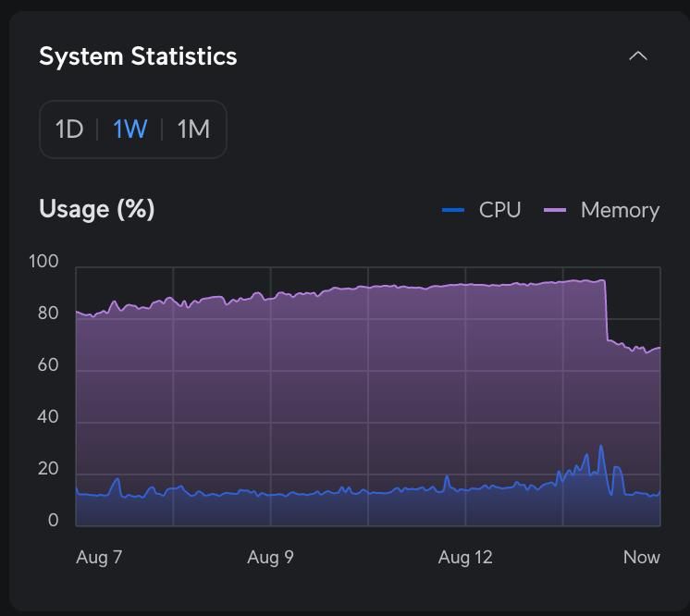Collapse the System Statistics panel chevron
The width and height of the screenshot is (690, 616).
point(638,56)
